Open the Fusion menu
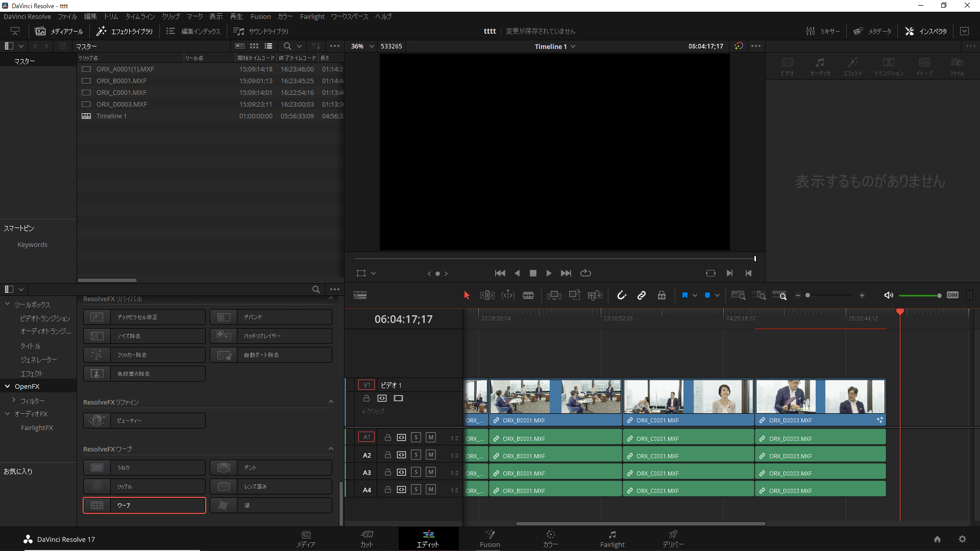 (x=260, y=16)
